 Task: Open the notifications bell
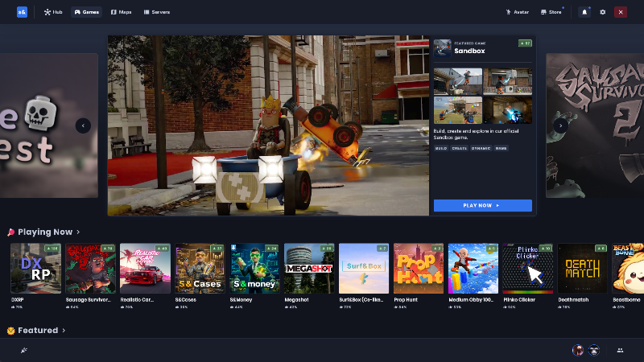584,12
